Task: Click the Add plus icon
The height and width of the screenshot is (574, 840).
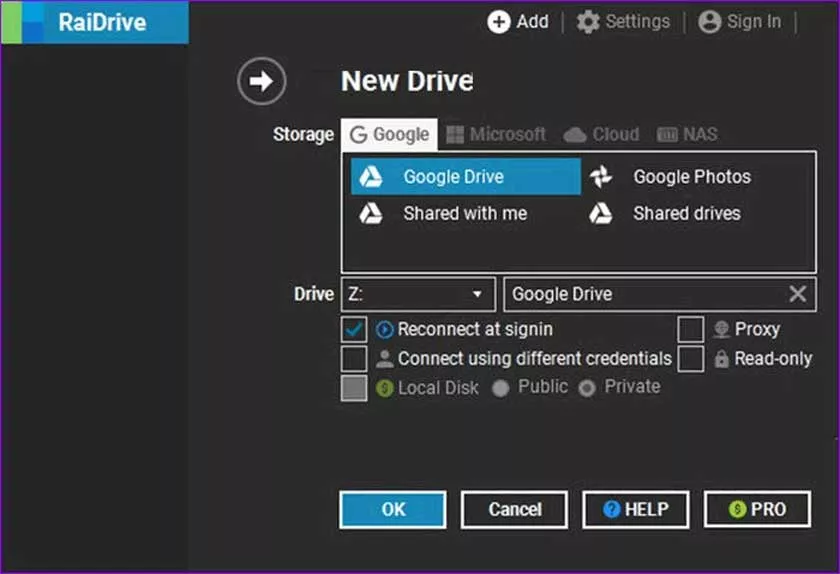Action: (498, 22)
